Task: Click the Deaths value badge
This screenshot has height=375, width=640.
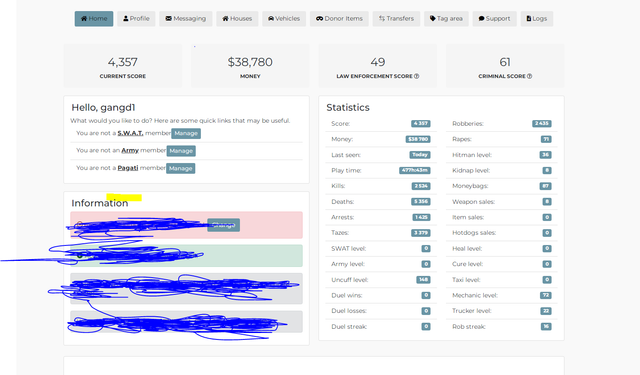Action: 420,202
